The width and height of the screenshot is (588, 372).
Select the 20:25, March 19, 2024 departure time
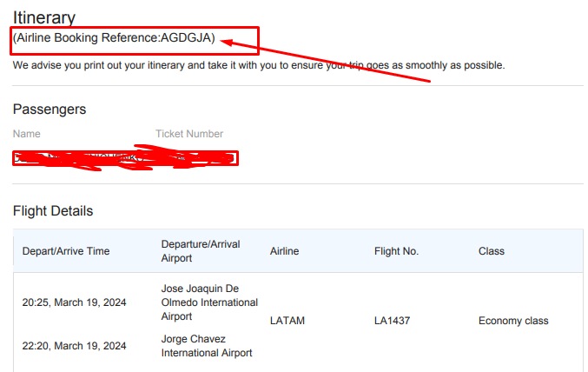(74, 302)
